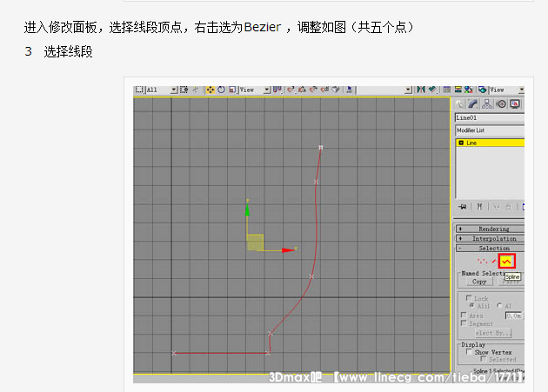
Task: Collapse the Selection rollout
Action: tap(490, 248)
